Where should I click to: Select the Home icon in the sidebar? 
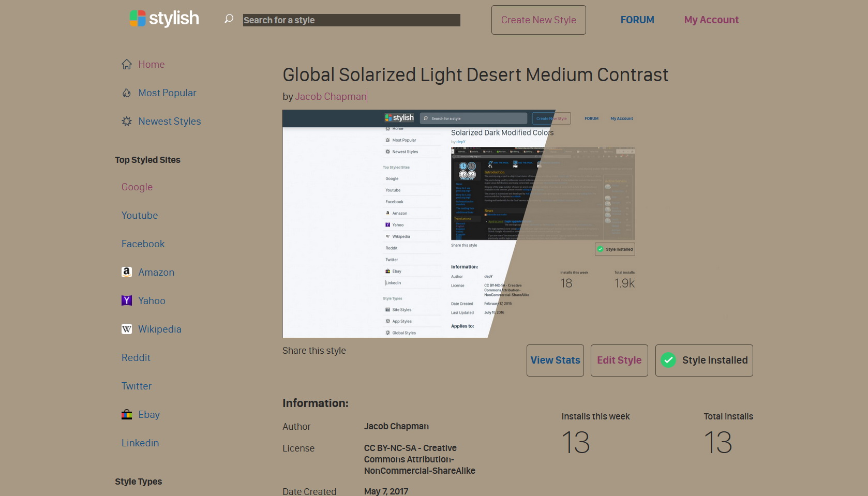127,64
